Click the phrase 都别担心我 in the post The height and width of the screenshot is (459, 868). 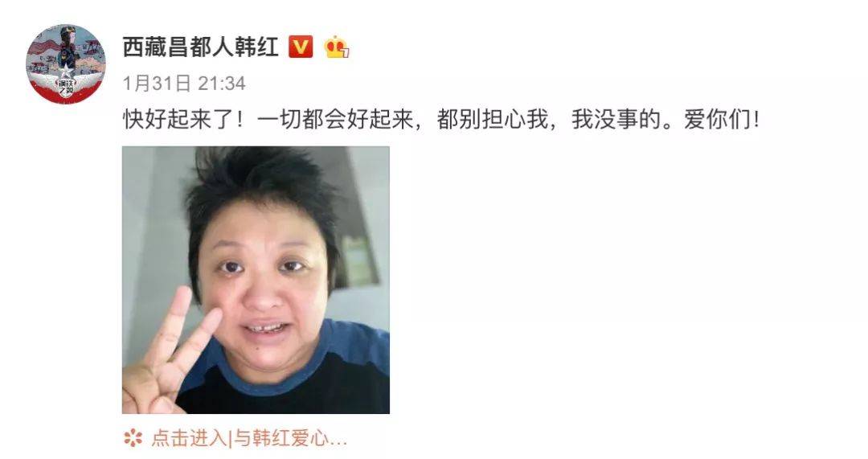pyautogui.click(x=493, y=119)
